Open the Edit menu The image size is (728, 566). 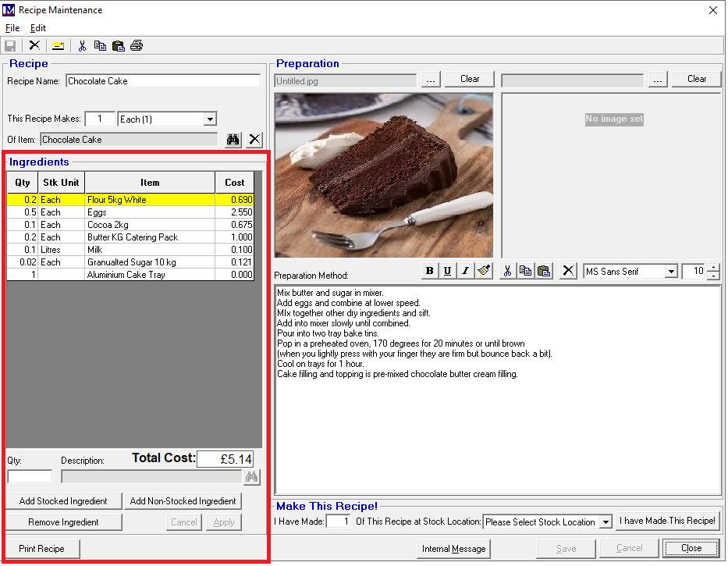tap(38, 28)
